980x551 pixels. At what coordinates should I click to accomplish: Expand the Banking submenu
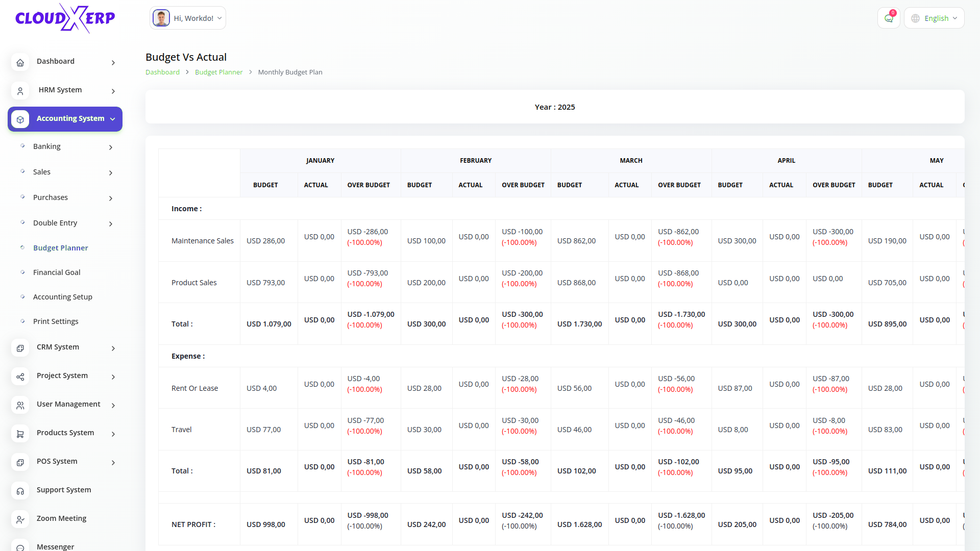tap(111, 147)
